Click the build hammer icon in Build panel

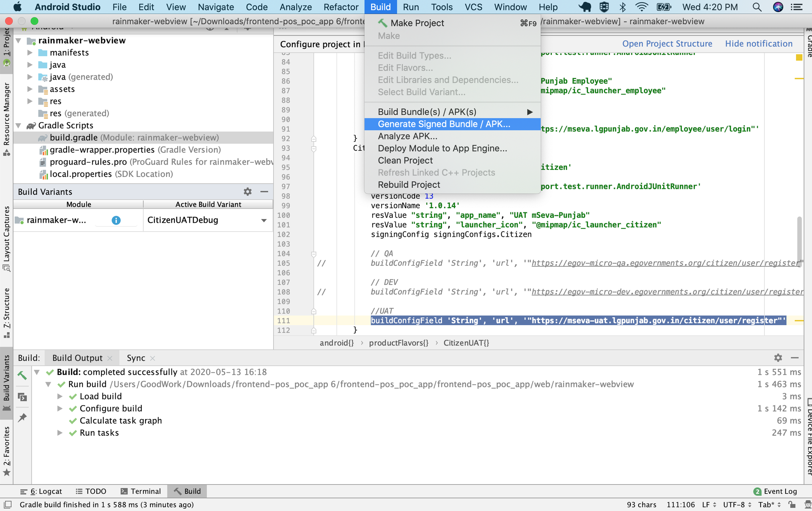[22, 375]
